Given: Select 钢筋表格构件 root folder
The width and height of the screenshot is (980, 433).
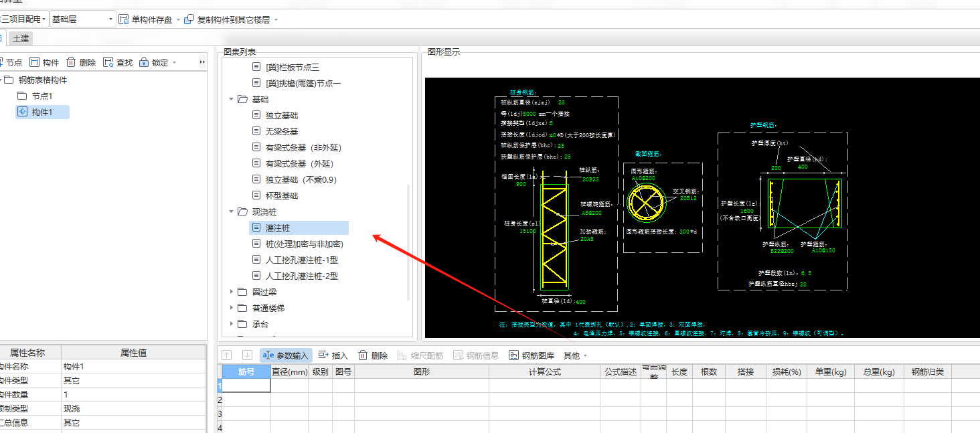Looking at the screenshot, I should coord(42,80).
